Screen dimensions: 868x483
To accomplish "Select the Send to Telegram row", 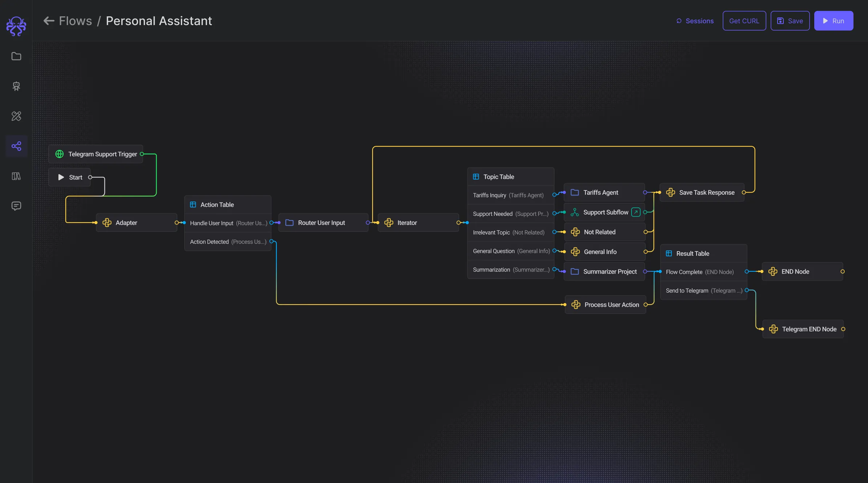I will click(703, 290).
